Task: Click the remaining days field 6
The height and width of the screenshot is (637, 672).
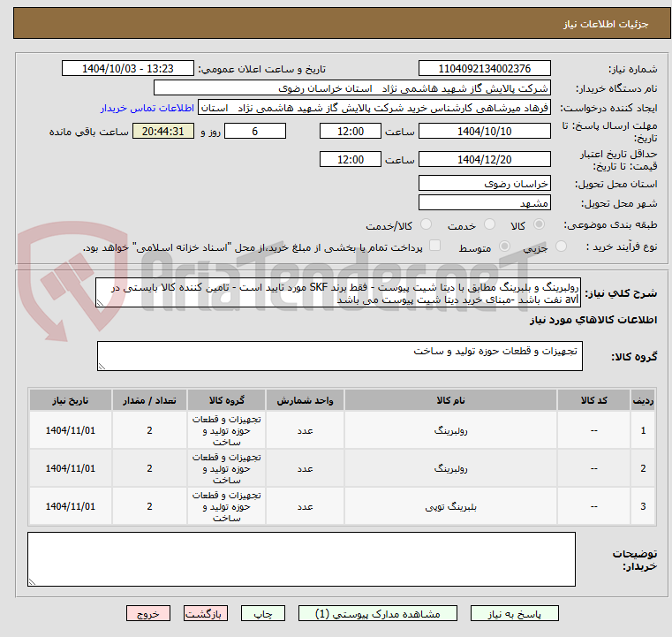Action: pyautogui.click(x=255, y=131)
